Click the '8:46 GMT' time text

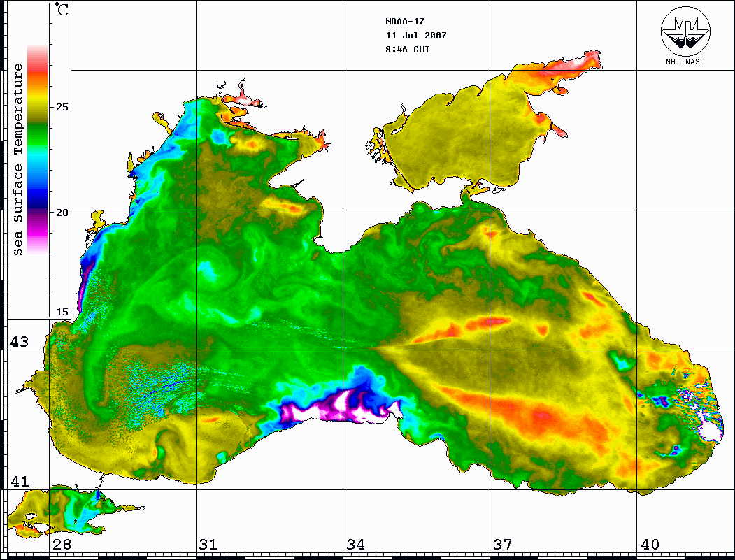[x=407, y=50]
